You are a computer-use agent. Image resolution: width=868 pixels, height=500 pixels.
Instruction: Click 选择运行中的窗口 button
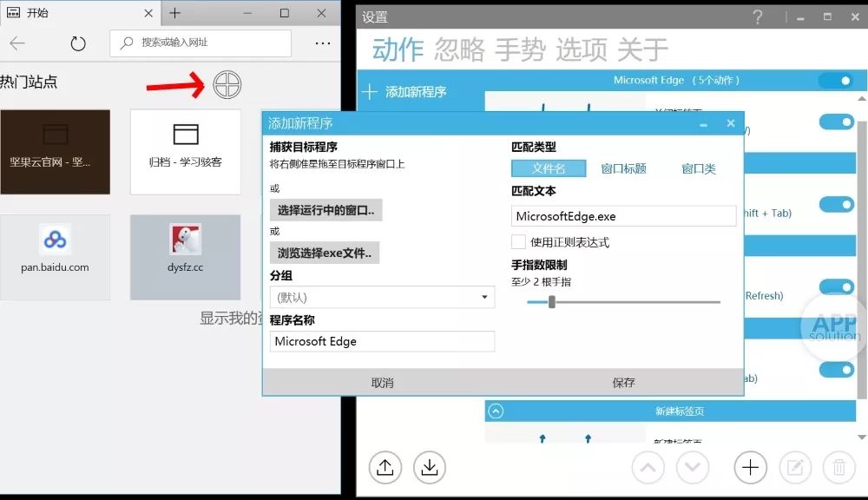point(326,210)
